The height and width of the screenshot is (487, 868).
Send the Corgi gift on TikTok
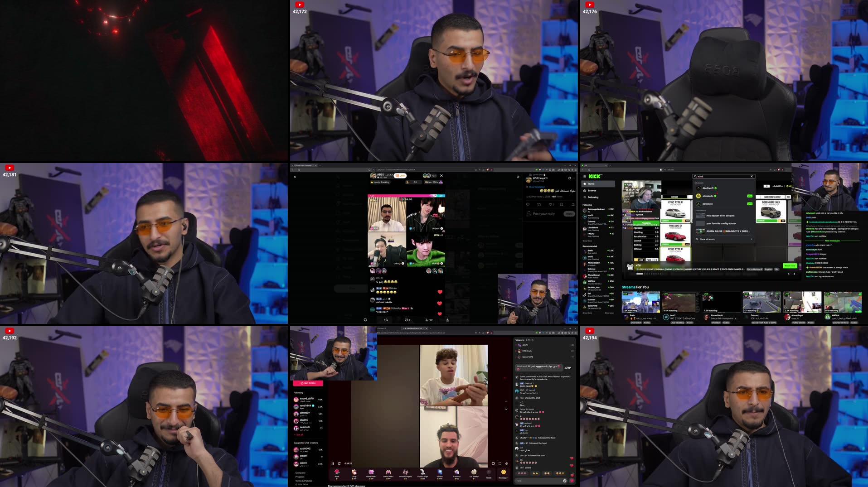point(354,474)
